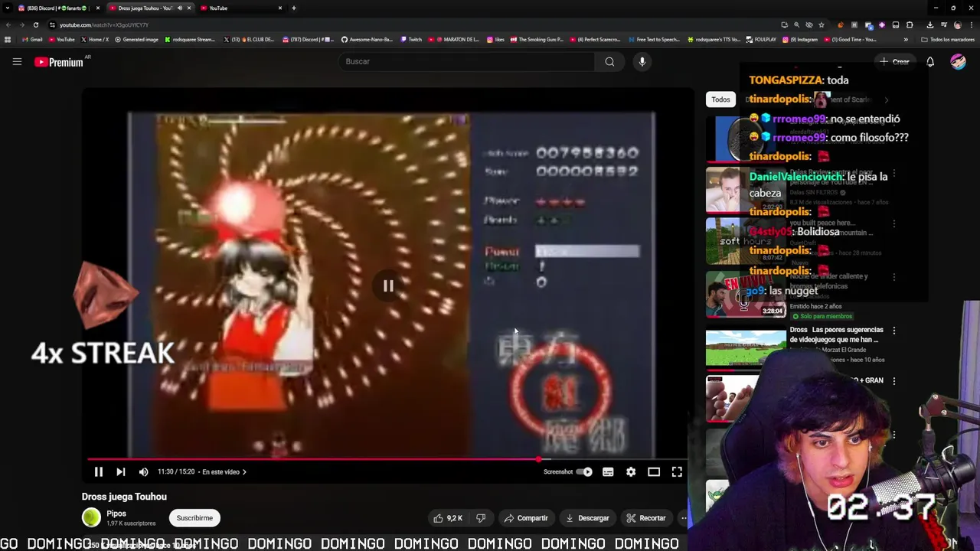Mute tab via audio speaker icon
The image size is (980, 551).
pos(180,8)
